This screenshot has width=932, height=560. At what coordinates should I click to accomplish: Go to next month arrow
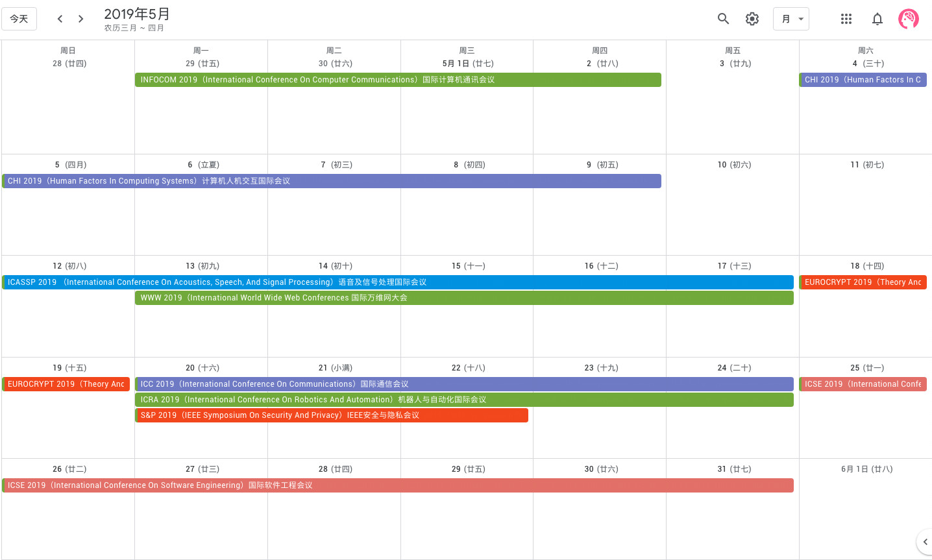80,19
